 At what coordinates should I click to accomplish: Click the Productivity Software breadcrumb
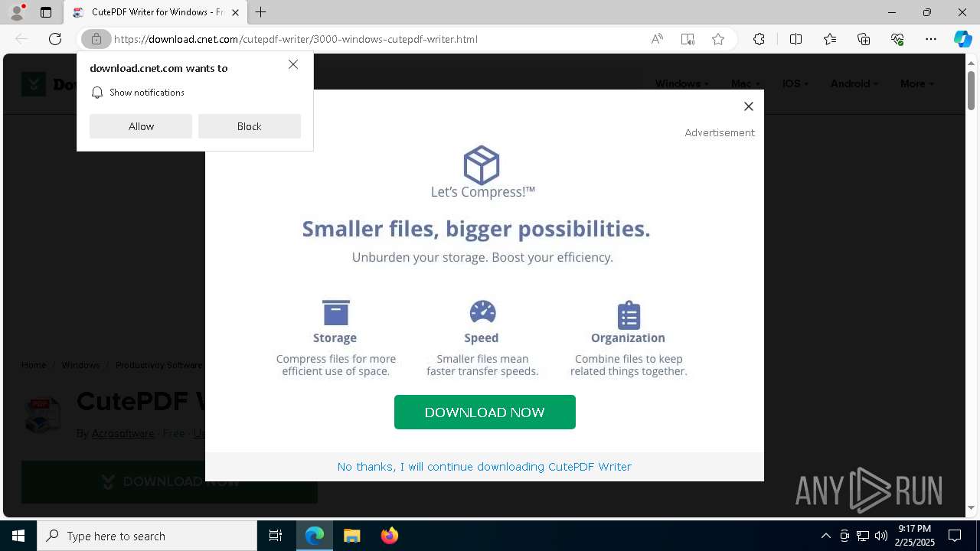[159, 365]
